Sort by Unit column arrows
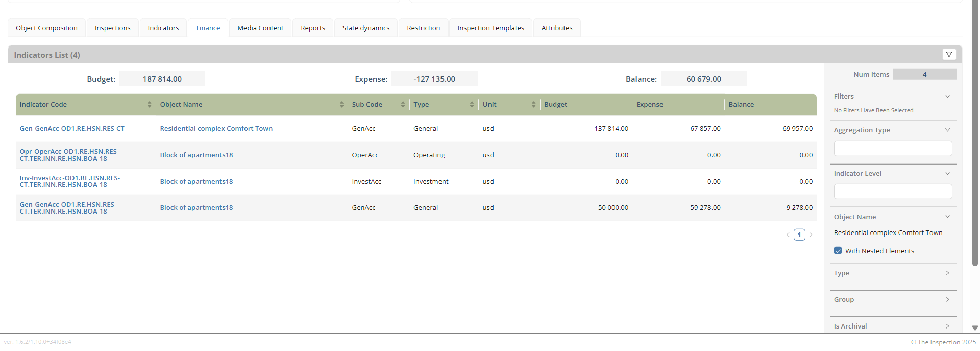 533,105
